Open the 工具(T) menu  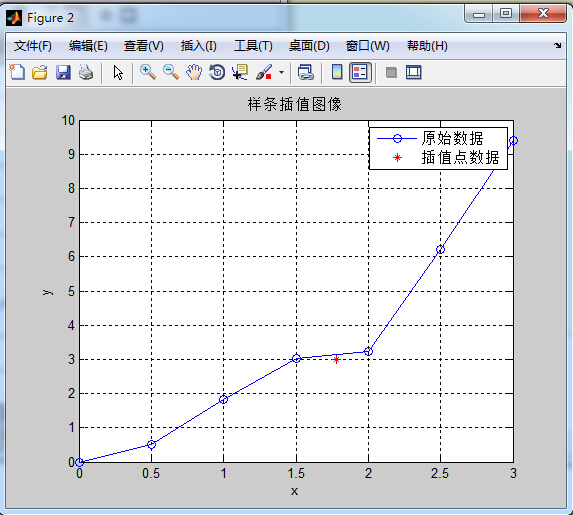click(253, 46)
